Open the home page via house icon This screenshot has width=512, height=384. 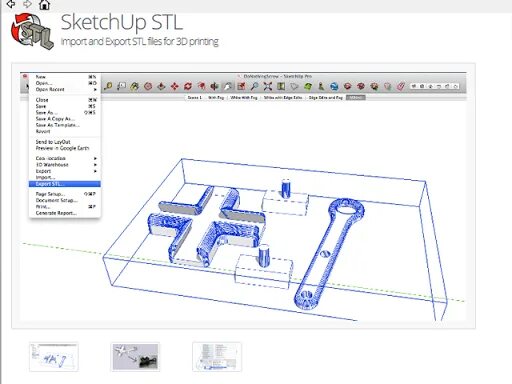coord(44,5)
